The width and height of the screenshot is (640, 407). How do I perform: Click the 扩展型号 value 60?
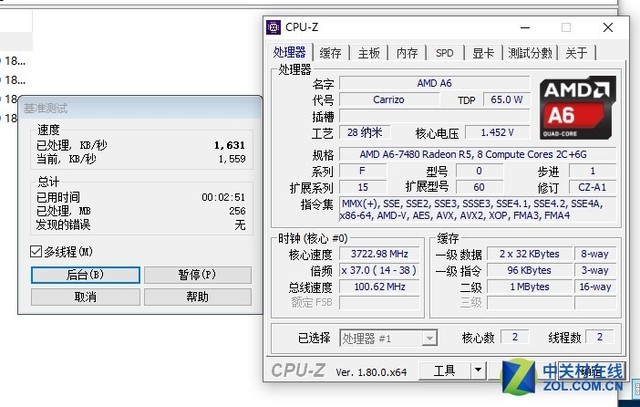pyautogui.click(x=479, y=187)
